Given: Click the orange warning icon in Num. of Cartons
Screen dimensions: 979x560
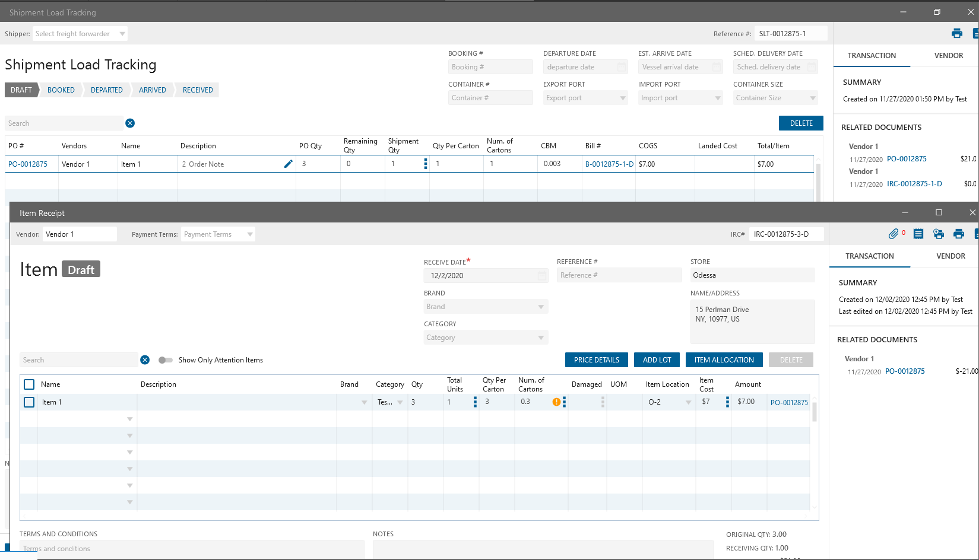Looking at the screenshot, I should point(556,402).
